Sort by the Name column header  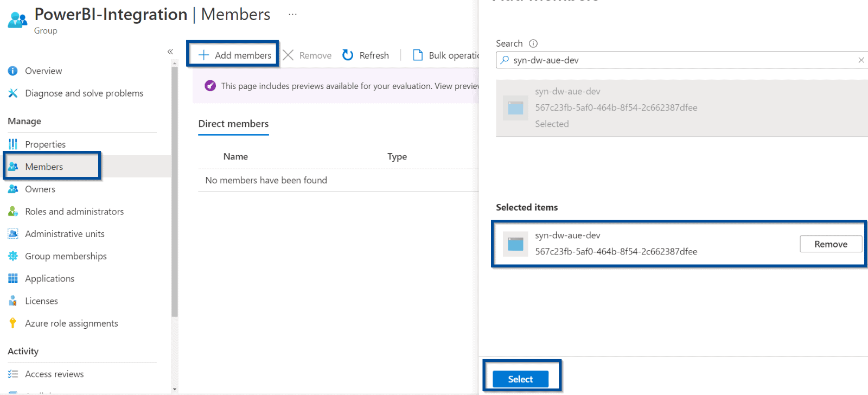(x=235, y=156)
